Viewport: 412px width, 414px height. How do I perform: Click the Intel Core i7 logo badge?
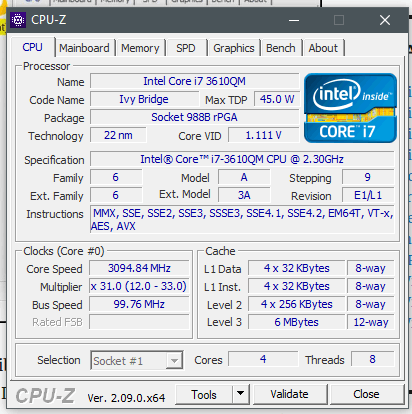(350, 108)
